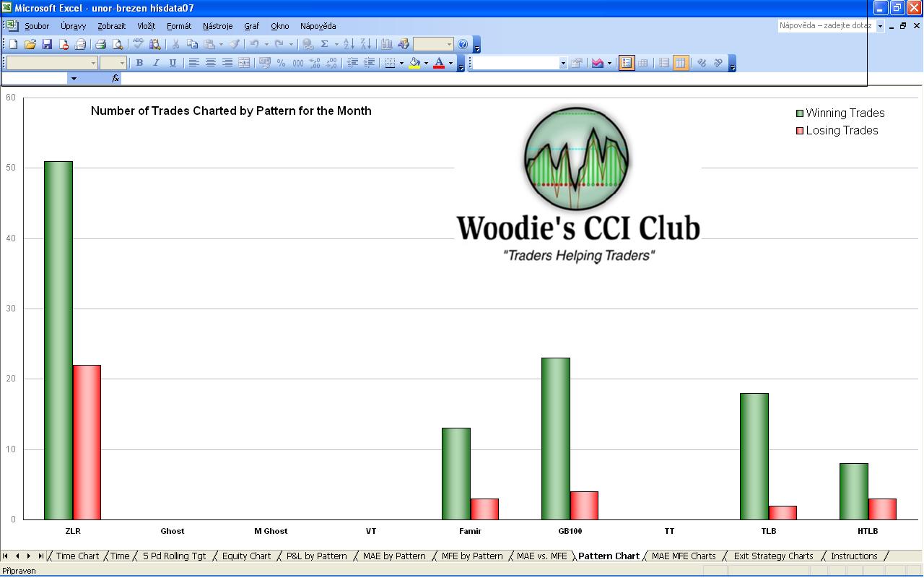Click the Losing Trades legend entry
This screenshot has width=924, height=578.
tap(837, 131)
